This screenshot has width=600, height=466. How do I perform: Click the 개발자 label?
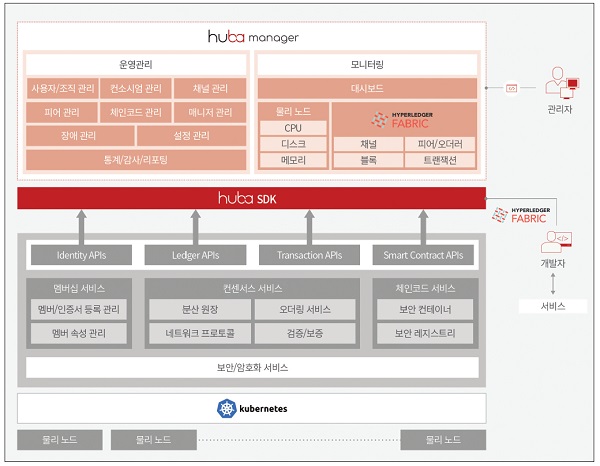553,264
